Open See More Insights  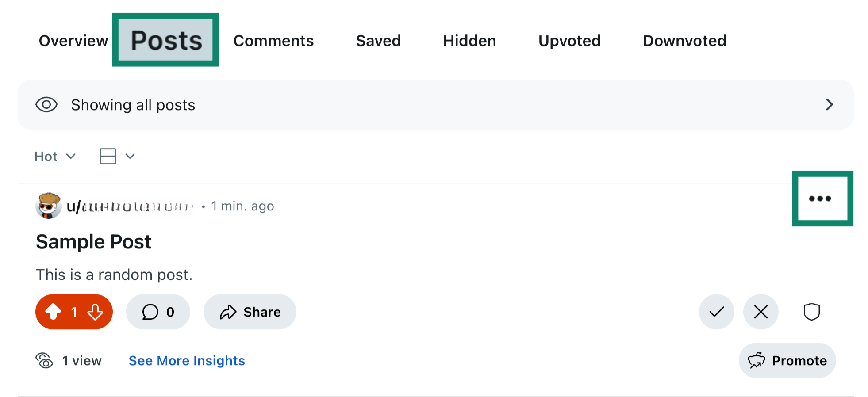pyautogui.click(x=186, y=360)
